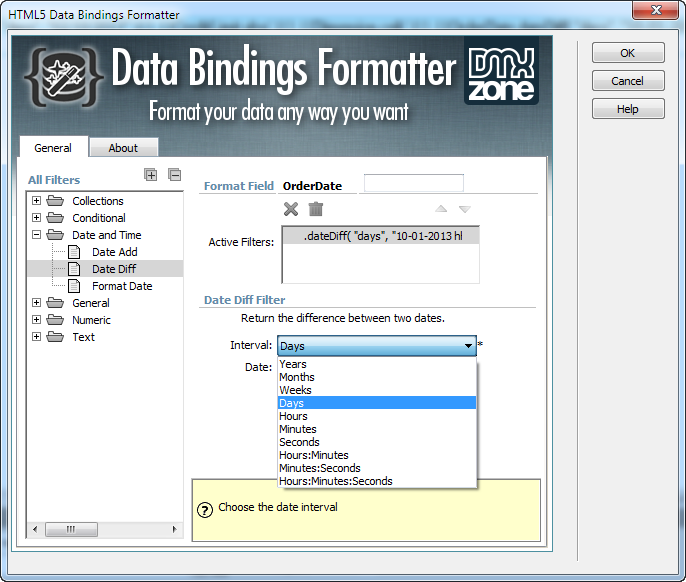Choose Minutes:Seconds interval option

(x=377, y=468)
